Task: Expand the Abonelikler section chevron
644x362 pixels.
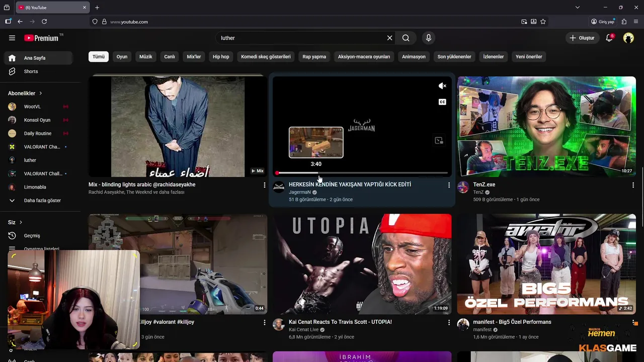Action: (x=41, y=93)
